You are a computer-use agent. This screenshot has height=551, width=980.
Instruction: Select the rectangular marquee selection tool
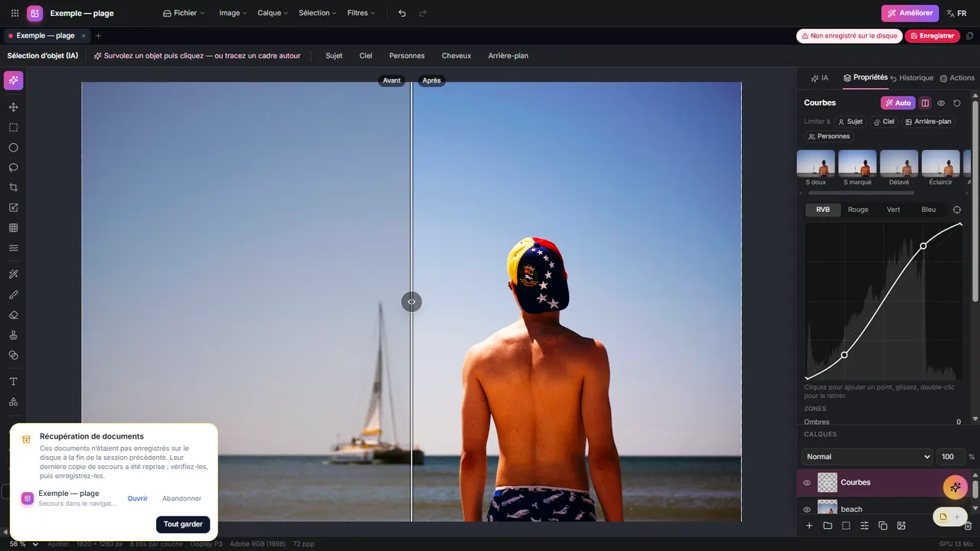pyautogui.click(x=13, y=127)
